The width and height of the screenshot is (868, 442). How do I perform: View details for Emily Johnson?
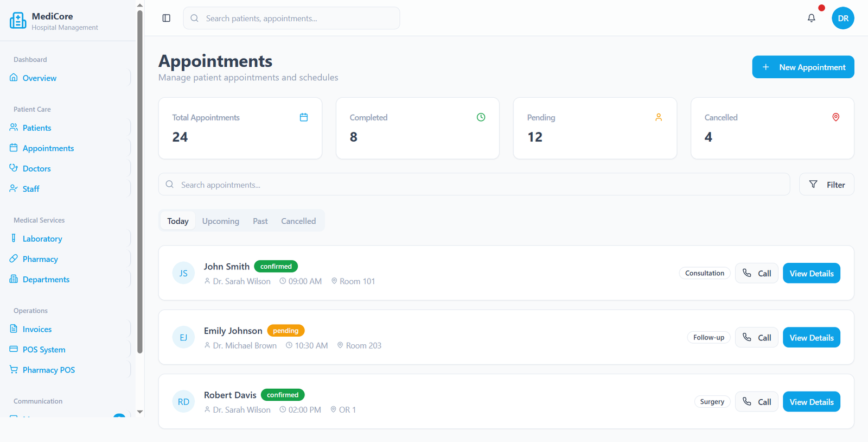pos(811,338)
